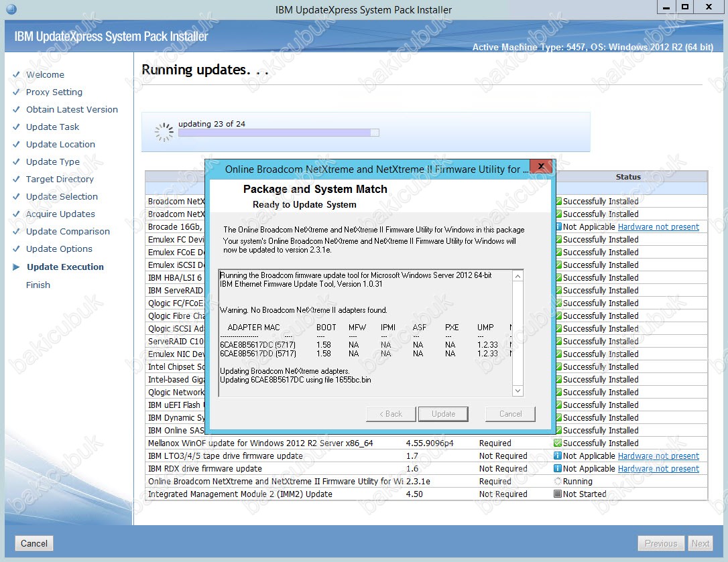Click the Previous button
Image resolution: width=728 pixels, height=562 pixels.
click(661, 543)
